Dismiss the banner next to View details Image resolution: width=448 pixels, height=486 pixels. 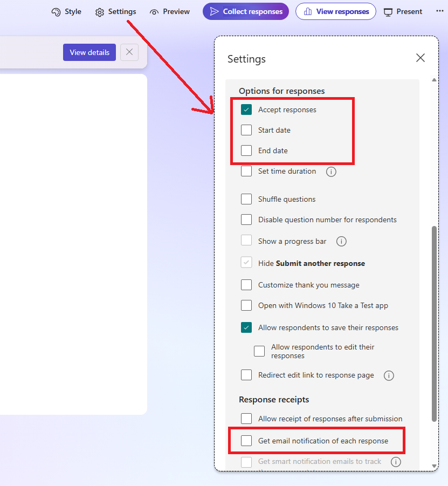click(129, 52)
